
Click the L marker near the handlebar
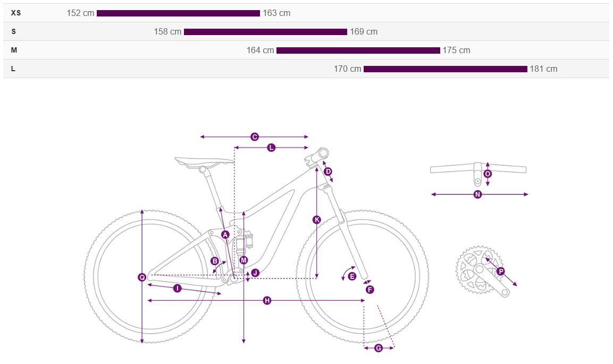[x=271, y=147]
